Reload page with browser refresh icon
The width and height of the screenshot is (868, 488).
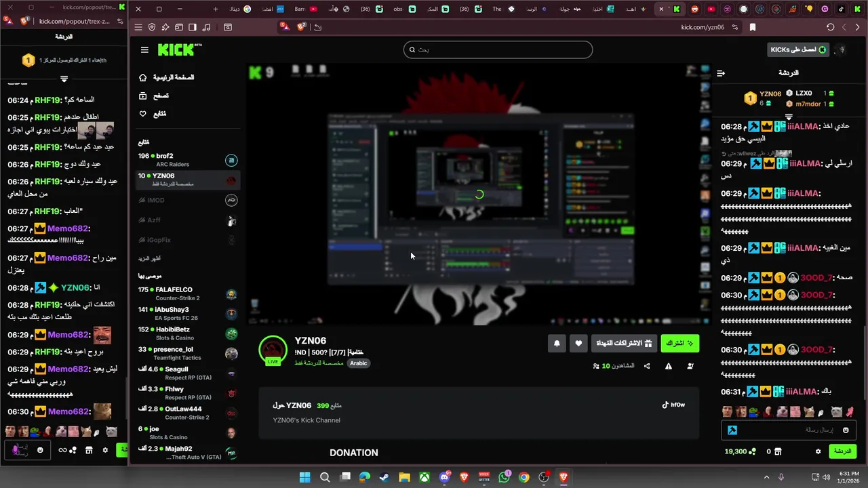(x=830, y=27)
